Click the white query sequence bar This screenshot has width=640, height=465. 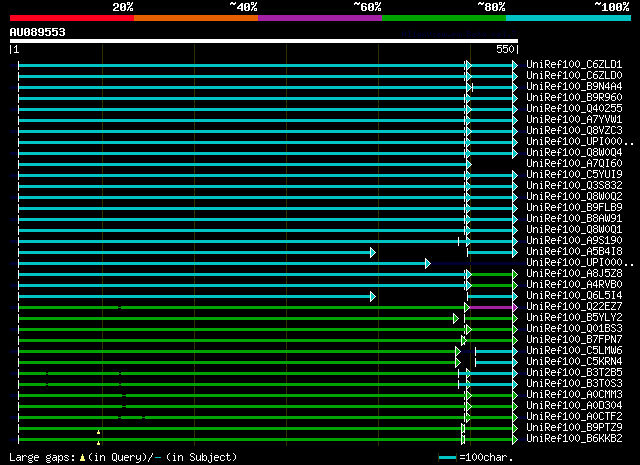(264, 41)
